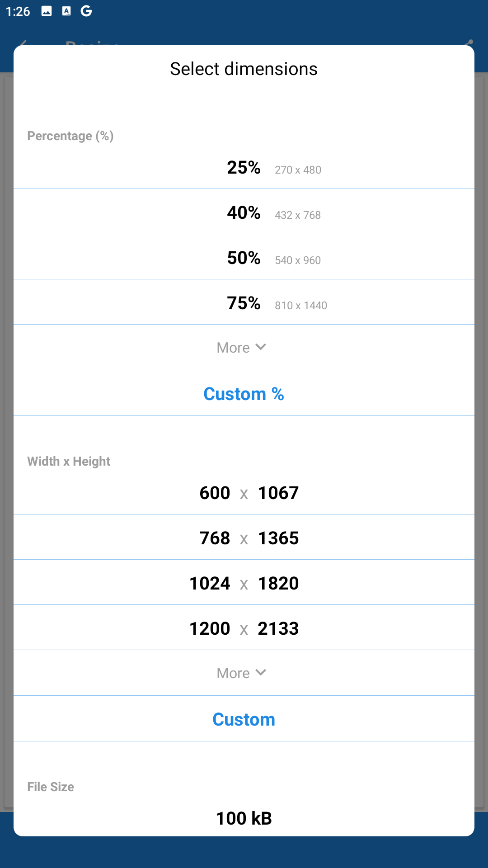The width and height of the screenshot is (488, 868).
Task: Select the 100 kB file size option
Action: point(244,818)
